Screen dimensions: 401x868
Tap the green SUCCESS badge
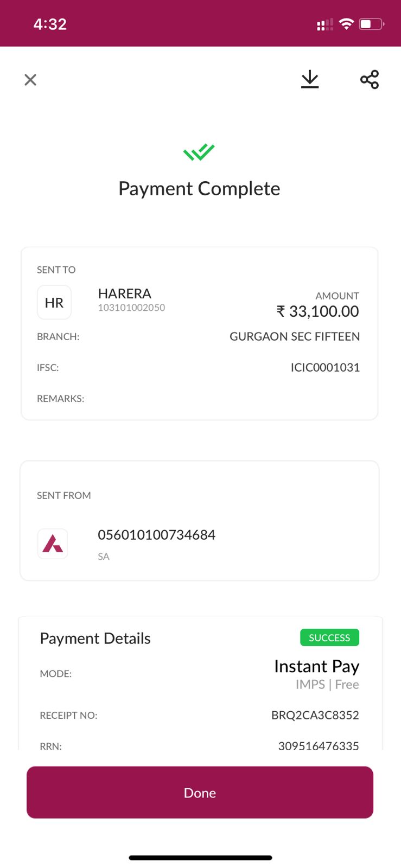[329, 637]
